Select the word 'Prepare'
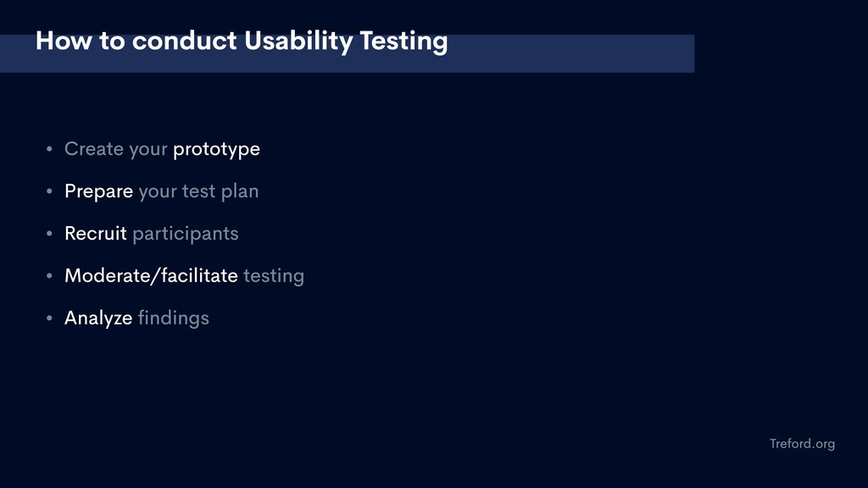This screenshot has height=488, width=868. coord(98,192)
